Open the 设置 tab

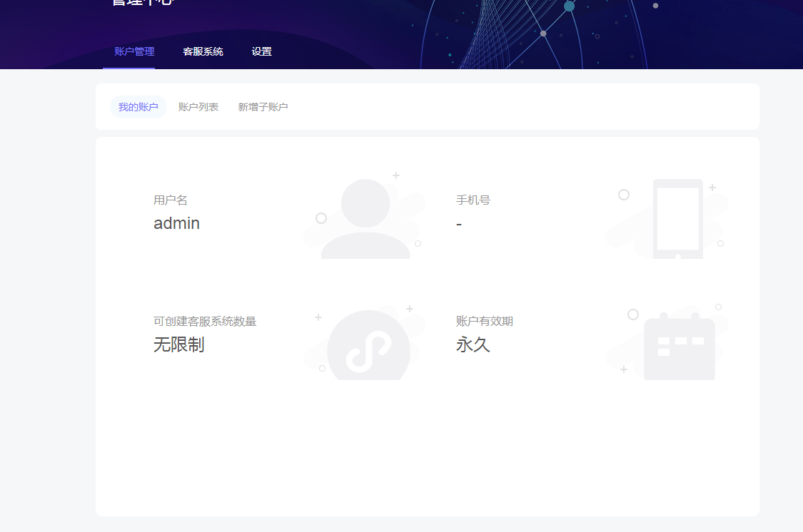pyautogui.click(x=261, y=51)
